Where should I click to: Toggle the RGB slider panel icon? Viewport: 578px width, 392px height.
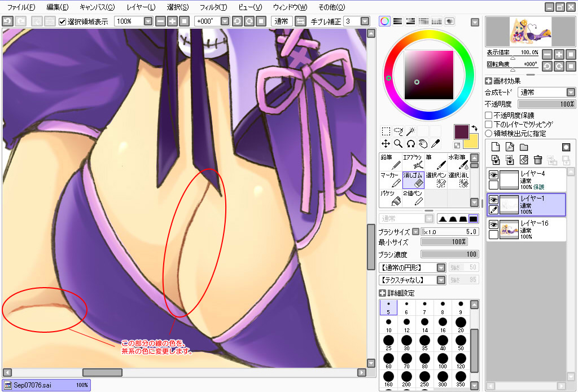pyautogui.click(x=397, y=21)
